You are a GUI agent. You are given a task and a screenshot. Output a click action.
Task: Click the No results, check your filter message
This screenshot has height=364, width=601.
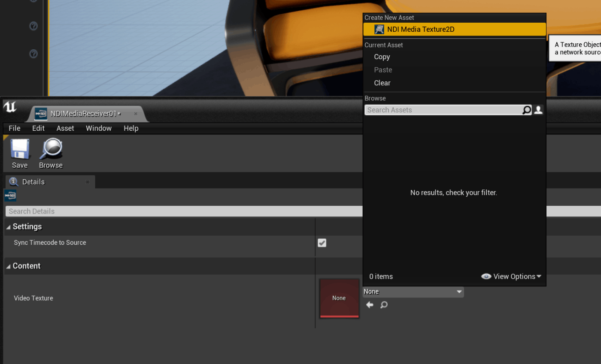click(454, 193)
